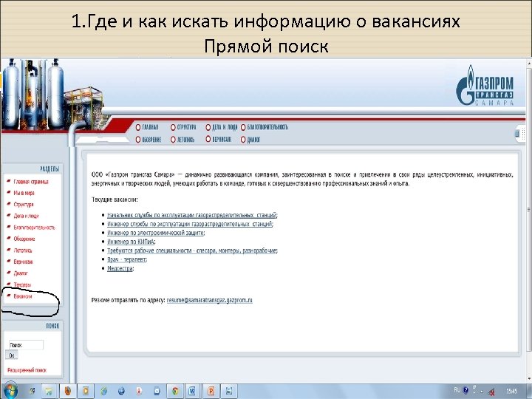Open the Windows Start menu orb

(x=10, y=391)
